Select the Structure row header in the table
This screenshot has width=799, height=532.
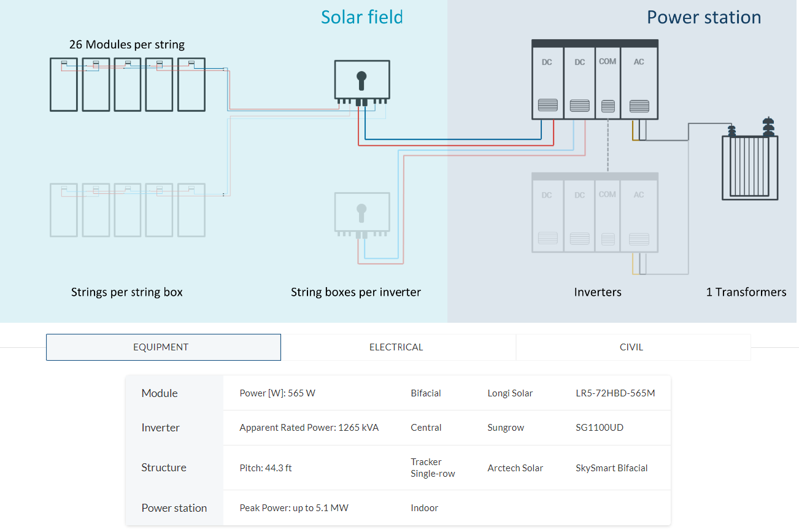click(164, 468)
